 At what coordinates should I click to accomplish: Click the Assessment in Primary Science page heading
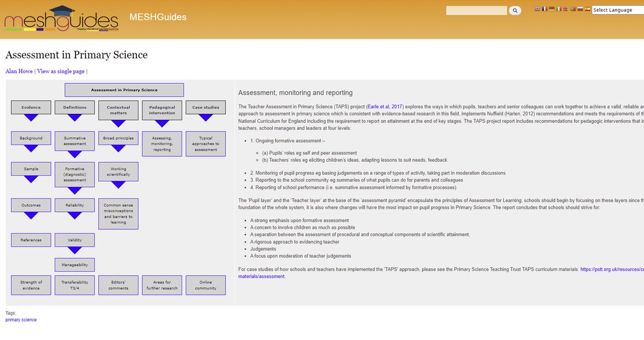click(x=76, y=55)
